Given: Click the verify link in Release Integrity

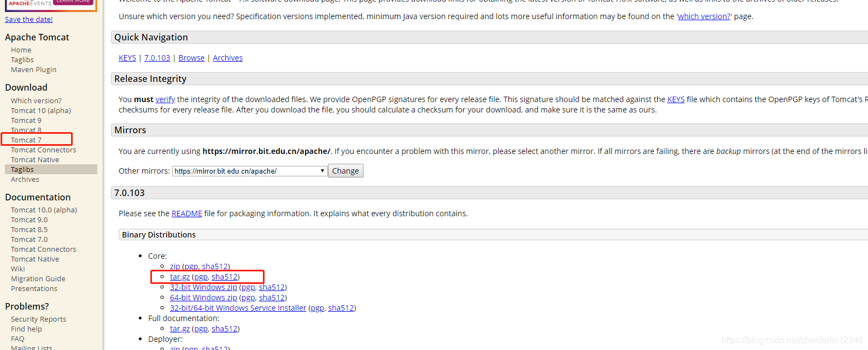Looking at the screenshot, I should pyautogui.click(x=165, y=99).
